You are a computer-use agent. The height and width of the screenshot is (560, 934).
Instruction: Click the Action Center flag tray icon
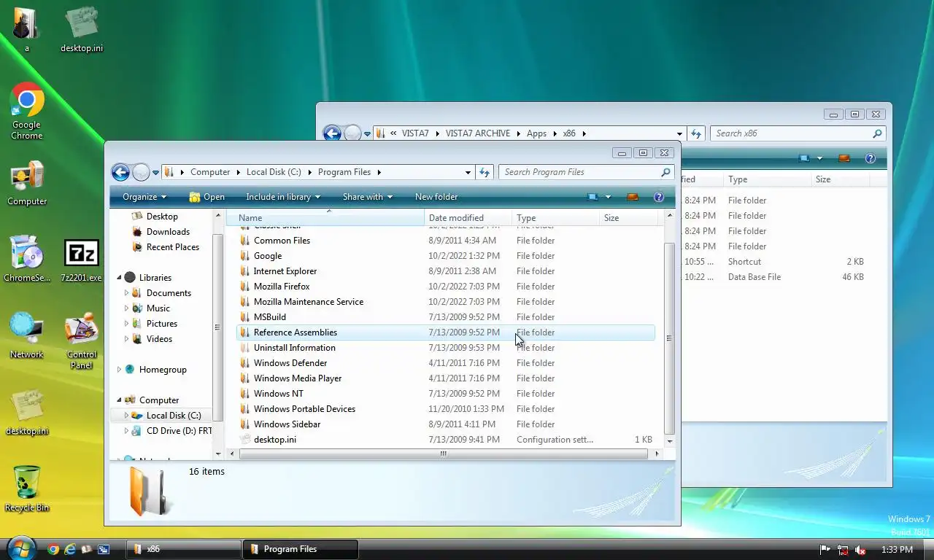click(x=825, y=550)
